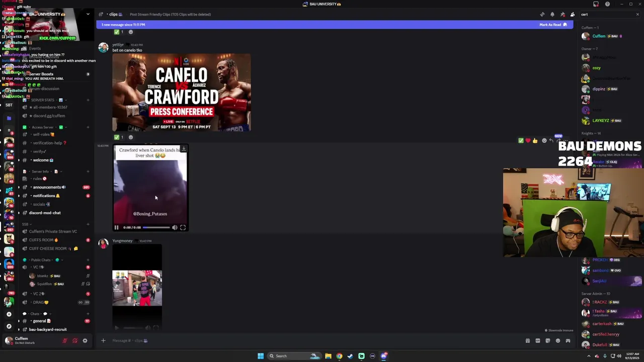
Task: Open the general channel
Action: point(55,321)
